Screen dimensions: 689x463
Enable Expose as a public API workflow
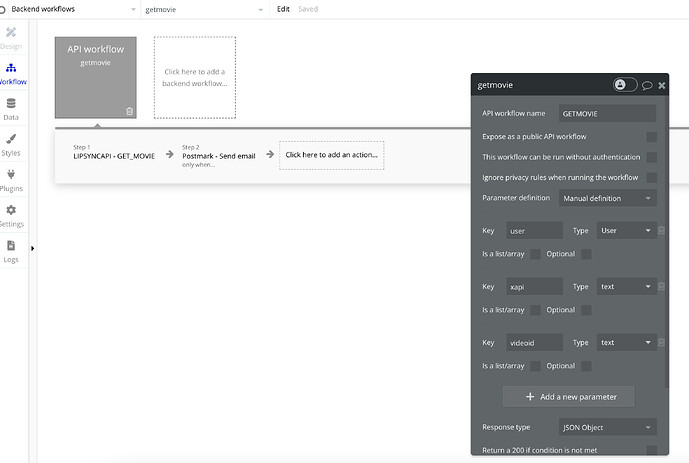pyautogui.click(x=652, y=137)
